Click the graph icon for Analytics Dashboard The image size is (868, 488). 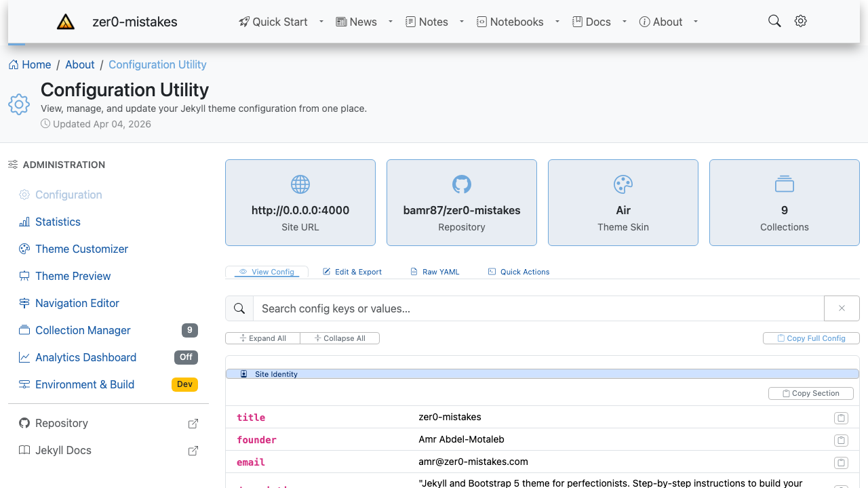[x=24, y=357]
